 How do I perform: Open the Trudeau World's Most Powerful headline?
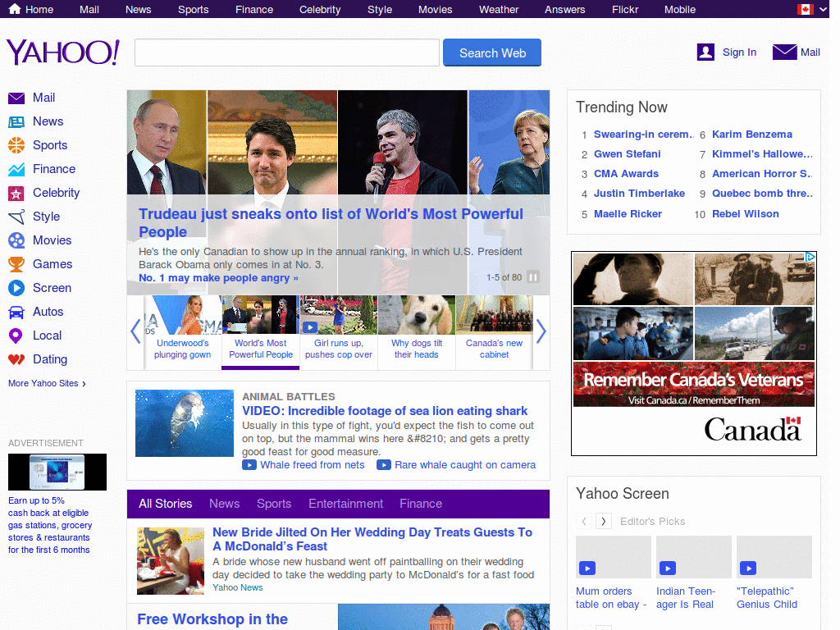click(x=331, y=223)
